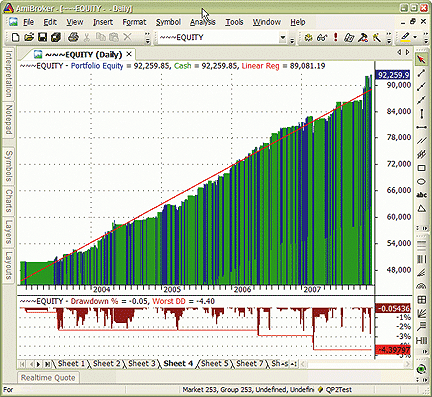Screen dimensions: 432x397
Task: Open file using folder icon
Action: (x=29, y=37)
